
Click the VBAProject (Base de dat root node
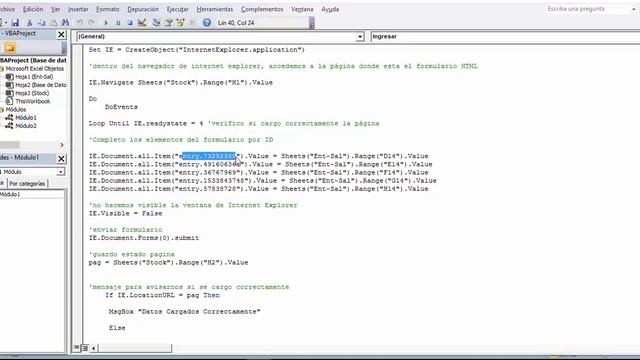click(33, 60)
